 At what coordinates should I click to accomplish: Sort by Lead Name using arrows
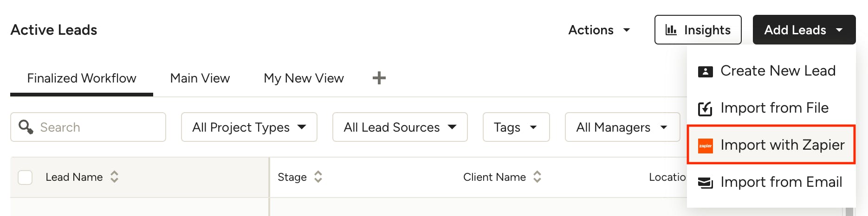pyautogui.click(x=114, y=177)
